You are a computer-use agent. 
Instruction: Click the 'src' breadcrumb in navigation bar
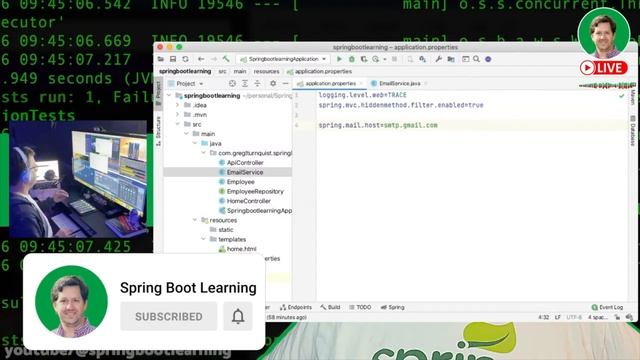[222, 71]
